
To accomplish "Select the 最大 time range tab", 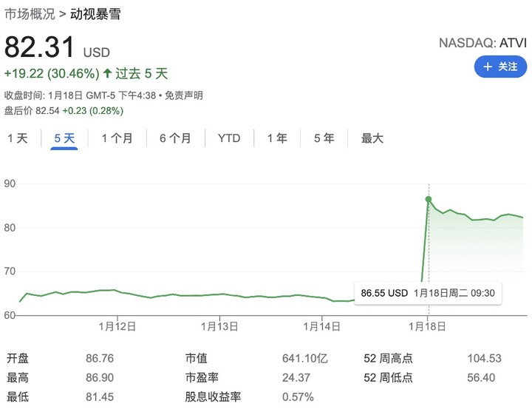I will [372, 138].
